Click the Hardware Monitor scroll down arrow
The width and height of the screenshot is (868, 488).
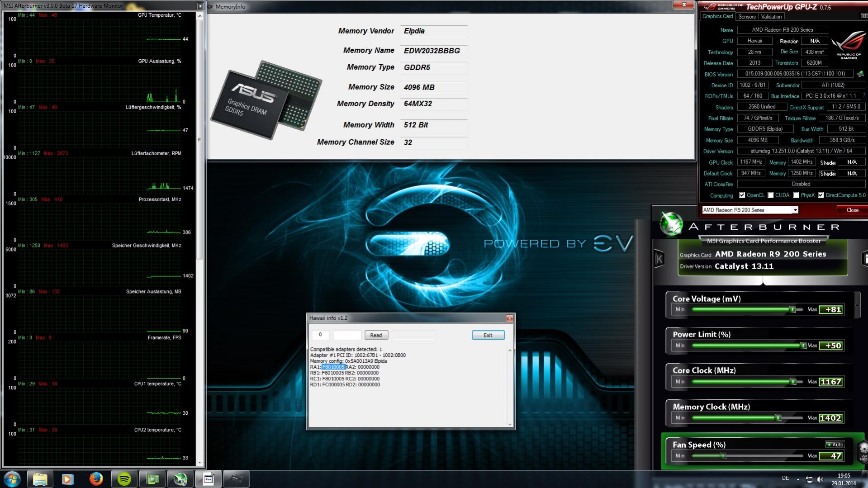pyautogui.click(x=199, y=463)
